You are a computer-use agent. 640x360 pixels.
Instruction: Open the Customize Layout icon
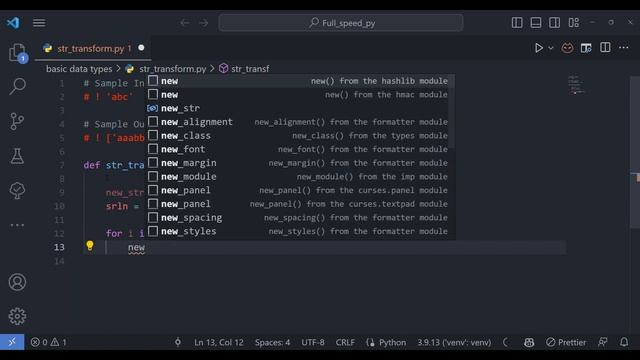pos(574,23)
